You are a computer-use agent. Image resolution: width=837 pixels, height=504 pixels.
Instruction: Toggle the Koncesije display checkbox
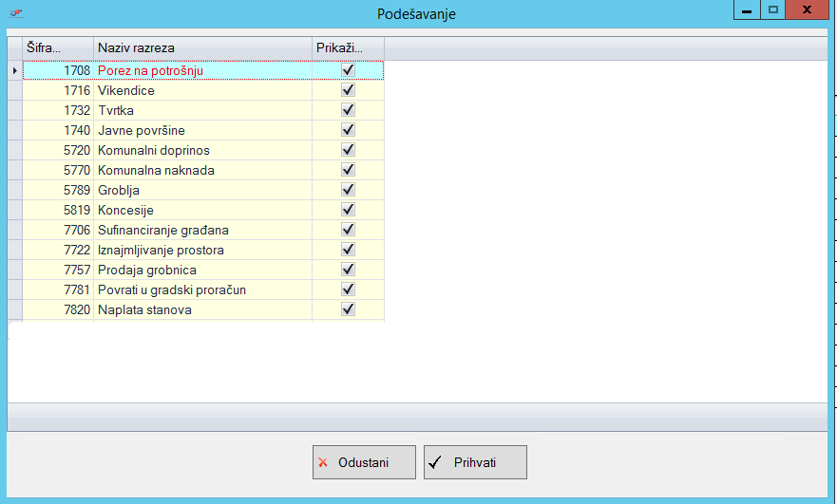[348, 210]
